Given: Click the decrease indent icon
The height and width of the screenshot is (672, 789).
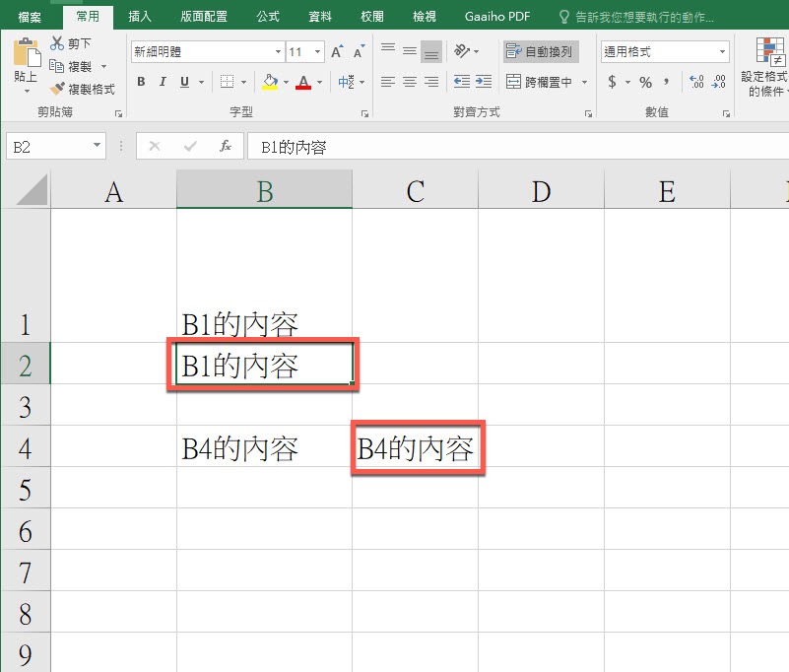Looking at the screenshot, I should coord(461,81).
